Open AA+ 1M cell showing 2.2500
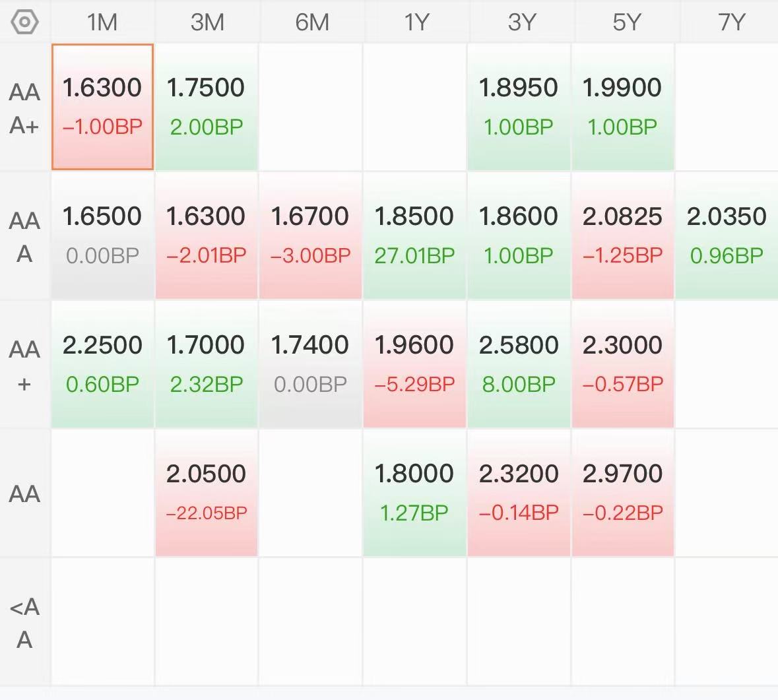Image resolution: width=778 pixels, height=700 pixels. [102, 364]
